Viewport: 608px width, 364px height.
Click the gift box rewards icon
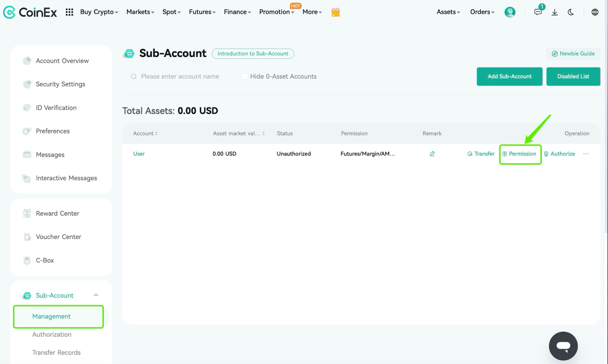pyautogui.click(x=335, y=12)
